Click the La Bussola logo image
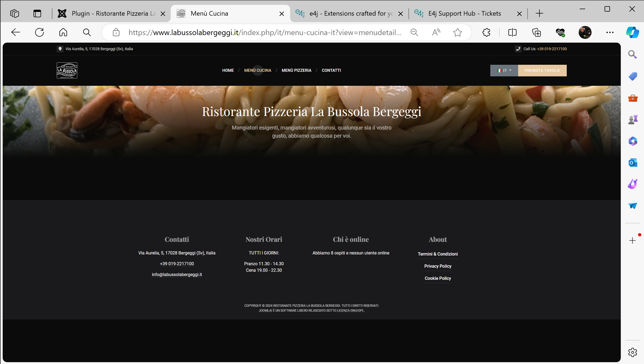 67,70
